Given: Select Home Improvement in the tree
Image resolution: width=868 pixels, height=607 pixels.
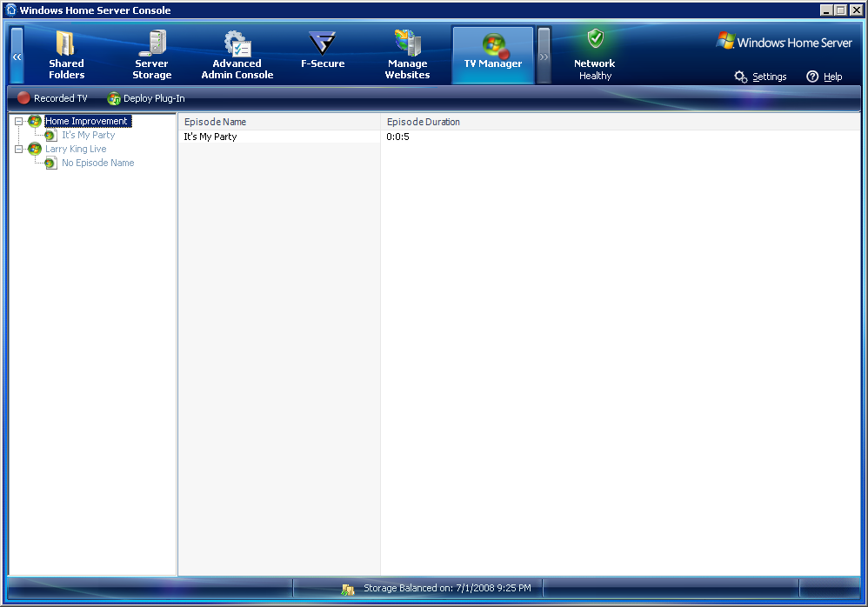Looking at the screenshot, I should coord(86,121).
